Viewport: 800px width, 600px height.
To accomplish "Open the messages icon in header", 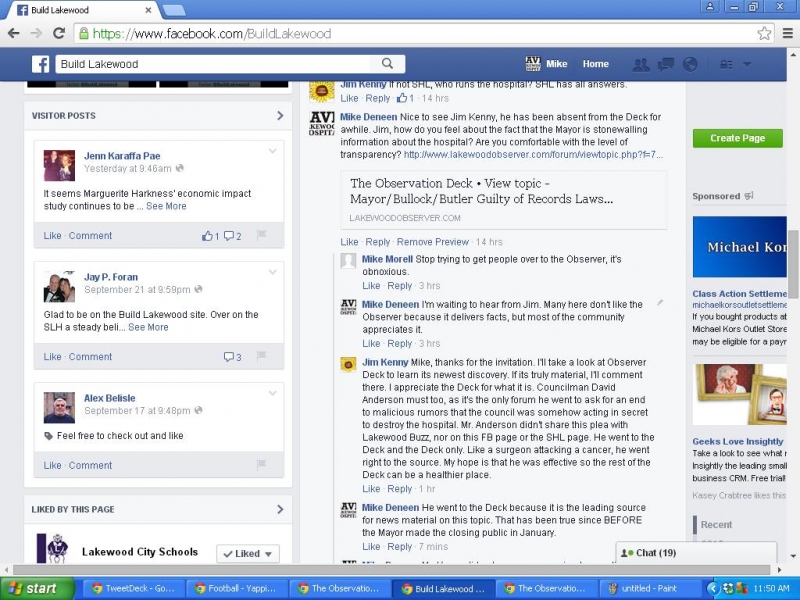I will [x=665, y=64].
